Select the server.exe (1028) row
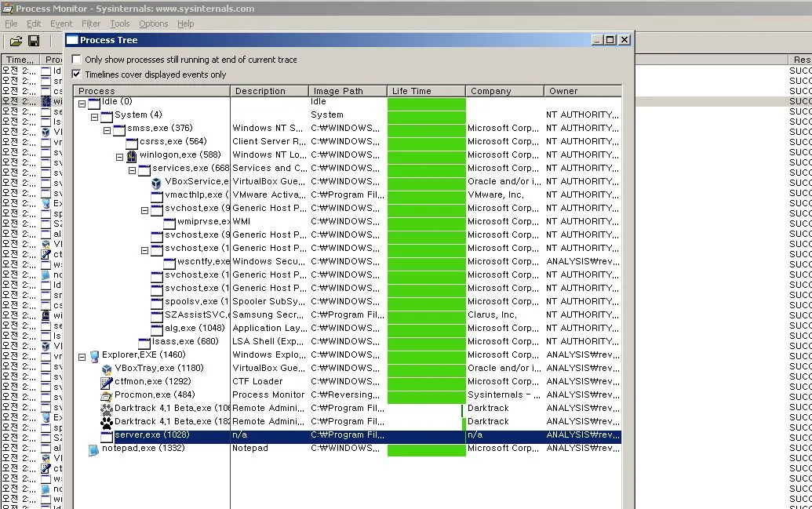Viewport: 812px width, 509px height. 347,435
